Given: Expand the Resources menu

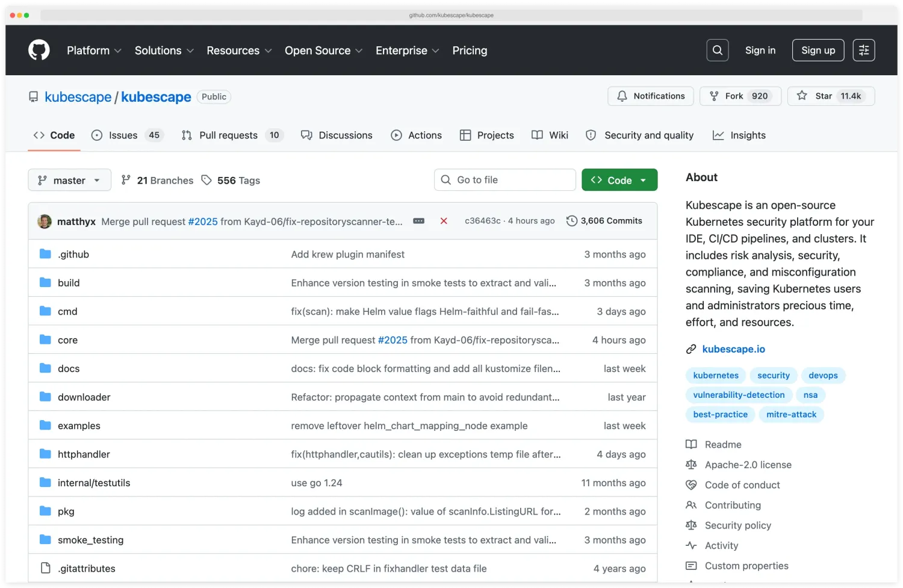Looking at the screenshot, I should click(x=239, y=51).
